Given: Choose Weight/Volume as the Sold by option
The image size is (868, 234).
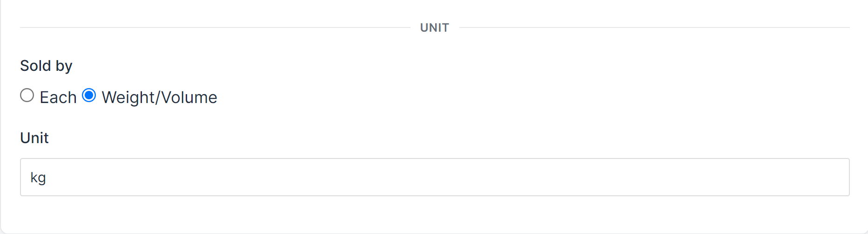Looking at the screenshot, I should 89,96.
